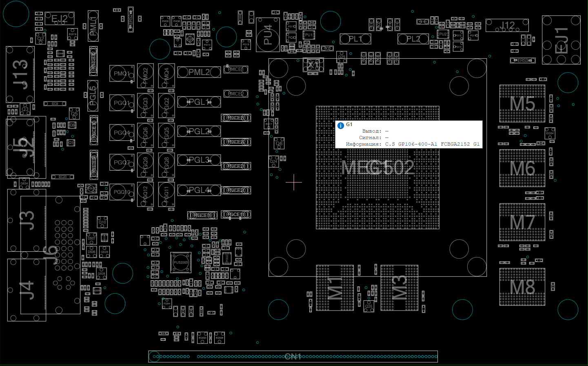588x366 pixels.
Task: Select memory chip M3
Action: click(x=399, y=288)
